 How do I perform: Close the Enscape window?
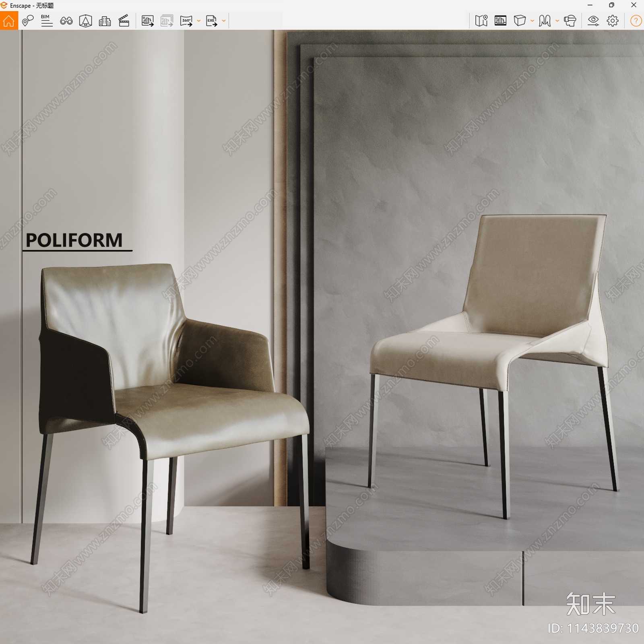point(633,5)
